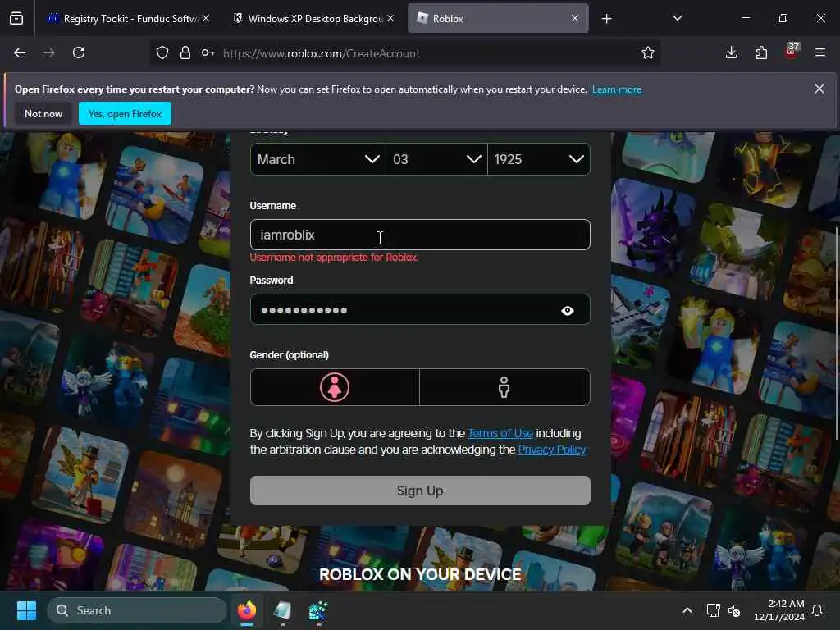Go forward to the next page
Viewport: 840px width, 630px height.
(x=49, y=53)
